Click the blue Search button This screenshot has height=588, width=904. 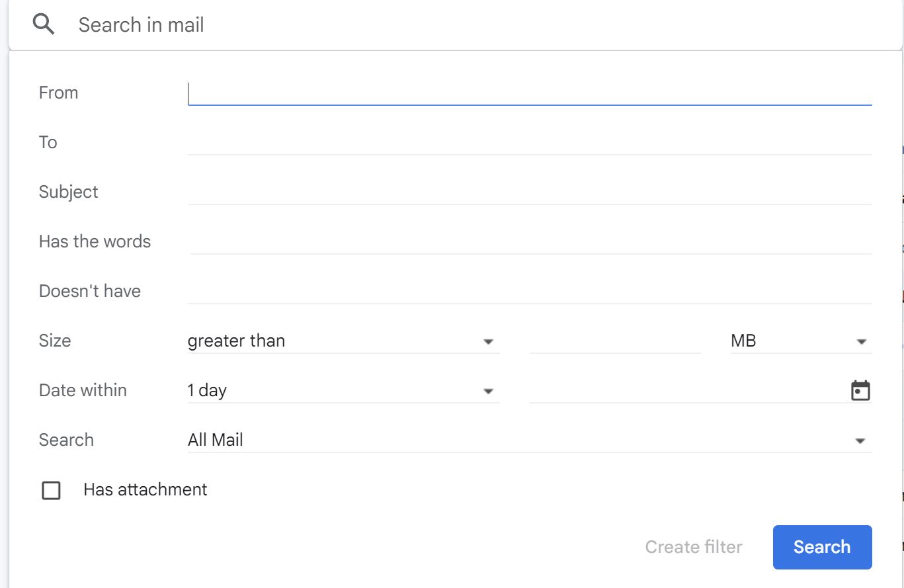pos(822,547)
